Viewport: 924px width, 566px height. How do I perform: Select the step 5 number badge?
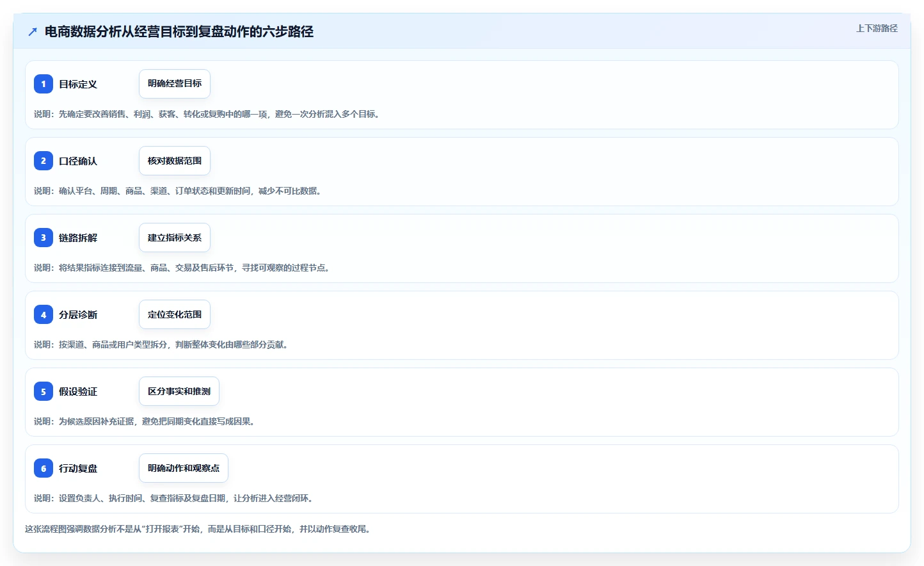click(x=44, y=391)
